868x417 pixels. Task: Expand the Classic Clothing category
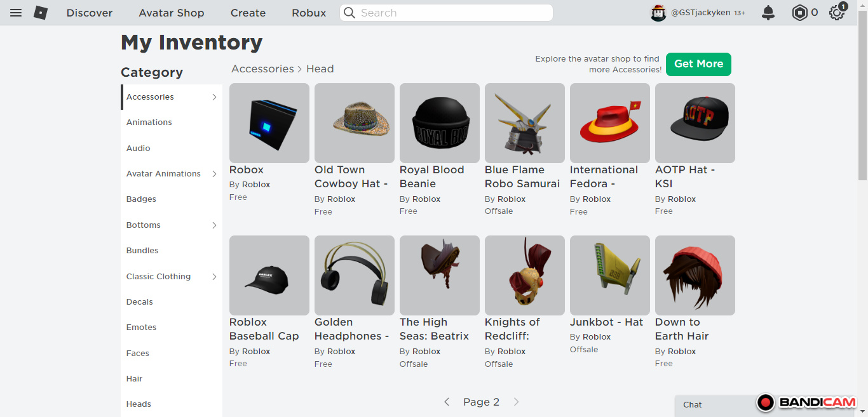(x=214, y=277)
